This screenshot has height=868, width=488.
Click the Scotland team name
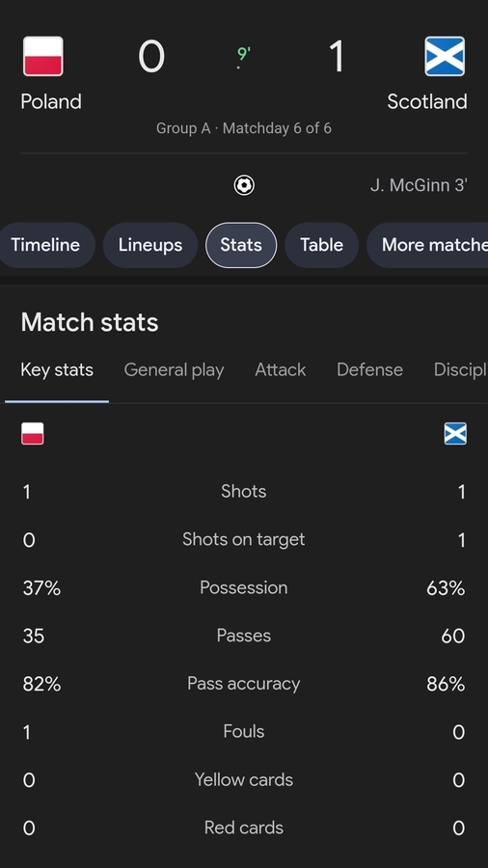coord(427,102)
